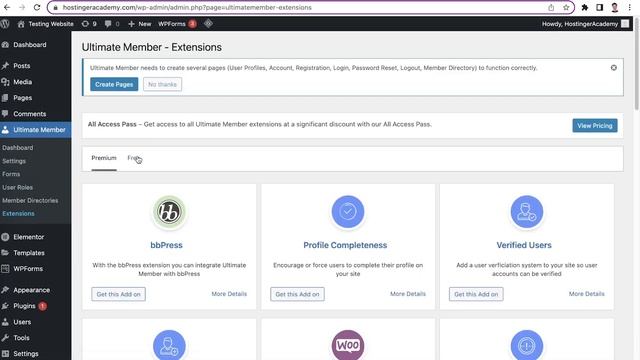The height and width of the screenshot is (360, 640).
Task: Open Chrome three-dot menu
Action: pos(629,7)
